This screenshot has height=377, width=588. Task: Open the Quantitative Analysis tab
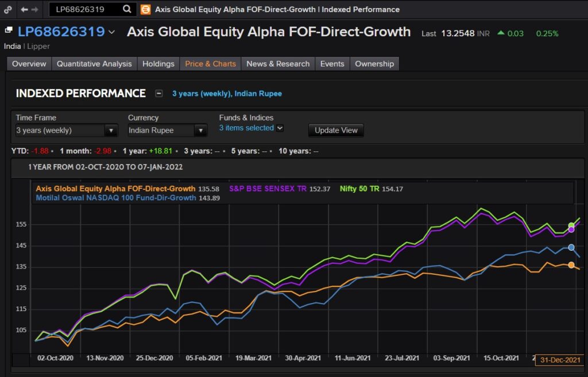click(x=94, y=64)
